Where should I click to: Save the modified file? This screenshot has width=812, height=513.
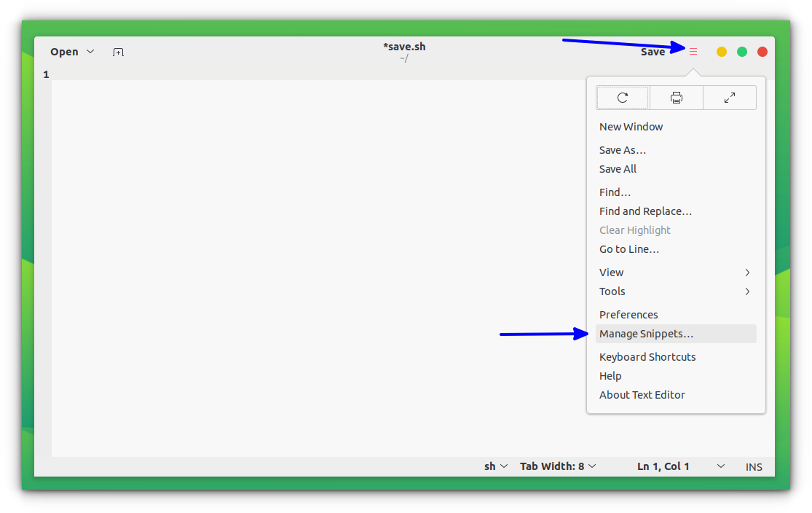tap(653, 51)
